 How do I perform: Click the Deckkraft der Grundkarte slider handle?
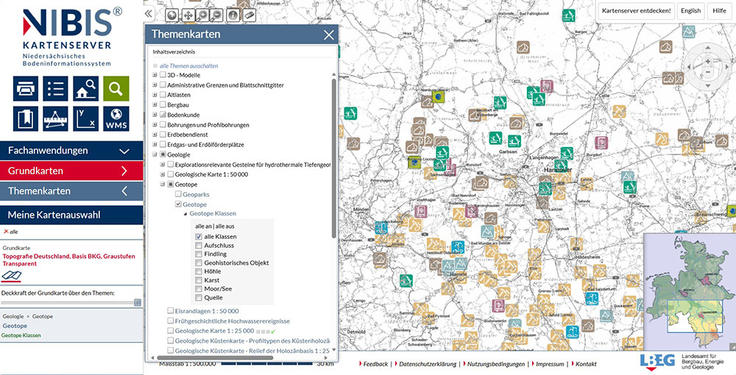pos(138,303)
